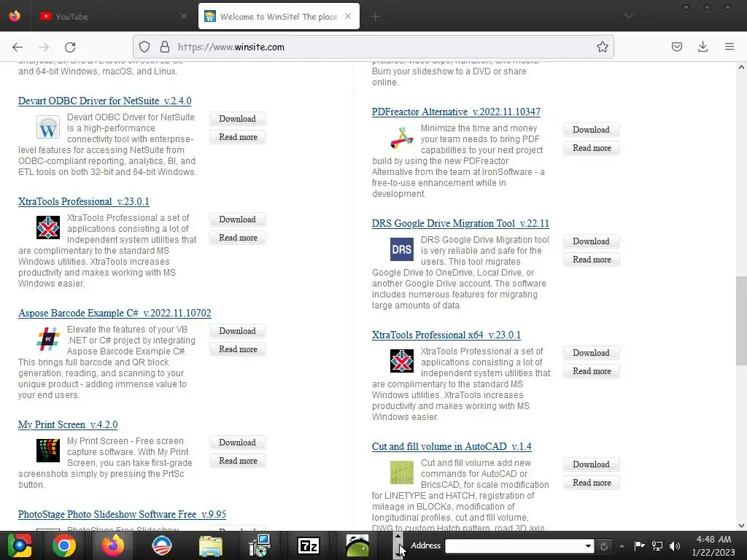Open XtraTools Professional x64 v.23.0.1 link

coord(446,335)
